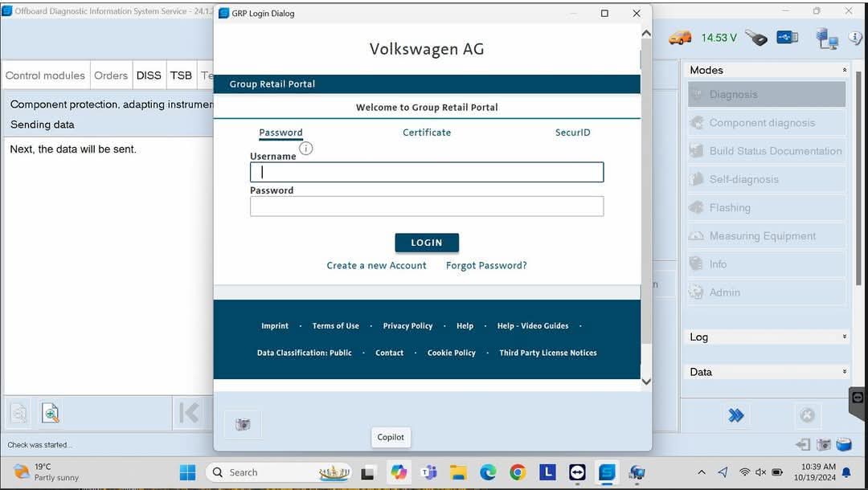Screen dimensions: 868x490
Task: Open the Create a new Account link
Action: tap(376, 266)
